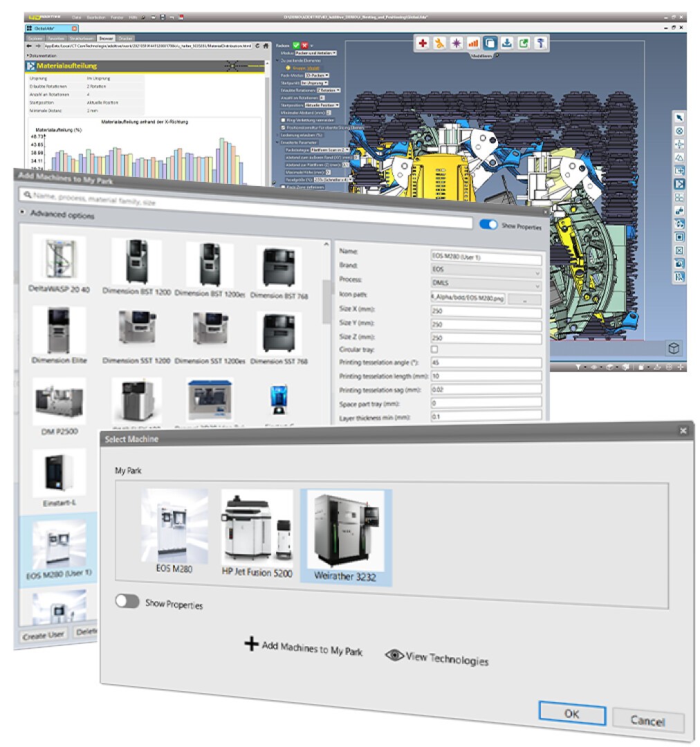Open the Pack-Modus dropdown
This screenshot has width=700, height=747.
tap(317, 75)
